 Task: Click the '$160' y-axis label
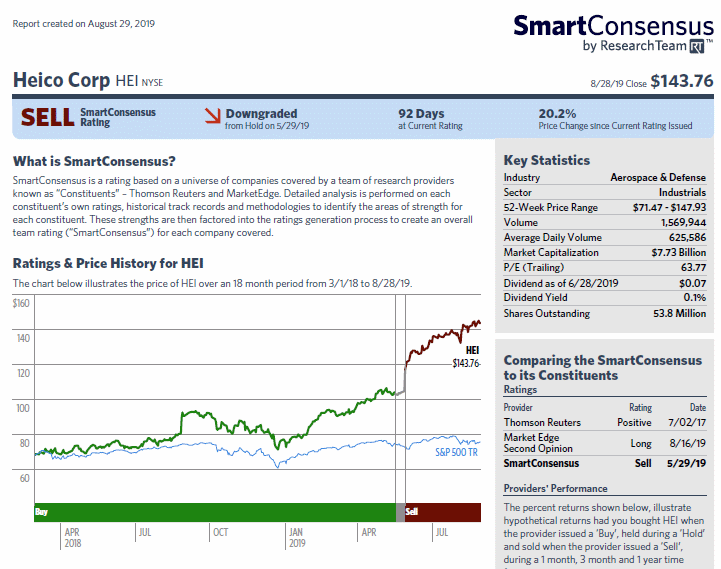pyautogui.click(x=21, y=303)
